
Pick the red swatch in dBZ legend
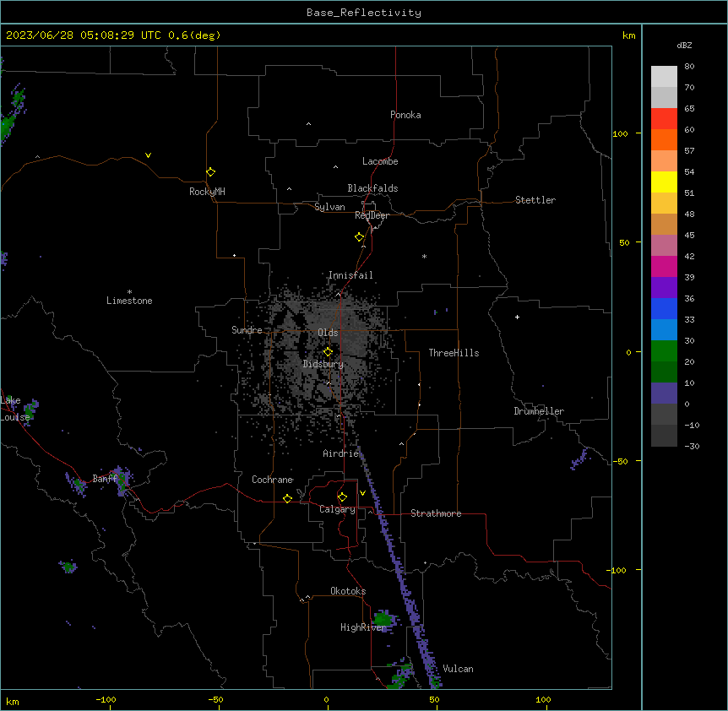pos(664,119)
